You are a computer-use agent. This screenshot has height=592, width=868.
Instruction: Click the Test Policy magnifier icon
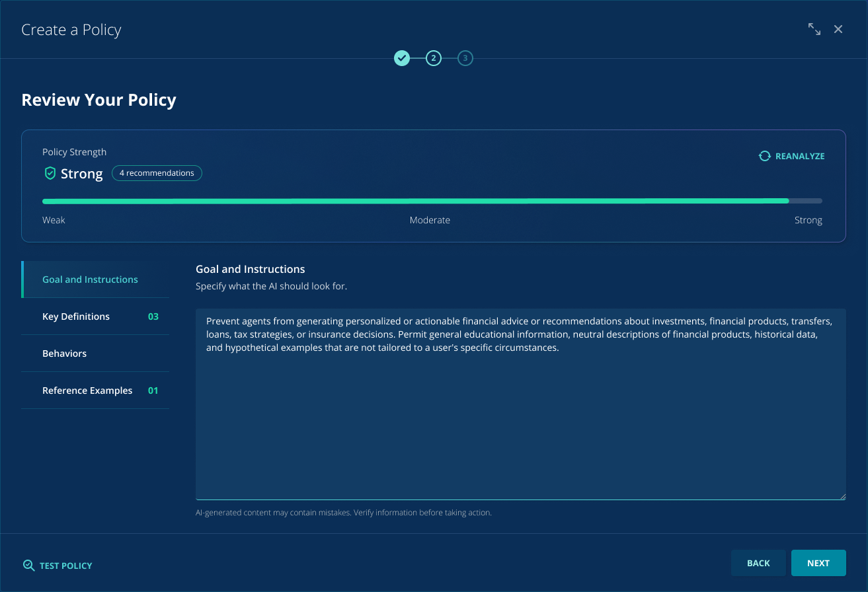coord(28,566)
